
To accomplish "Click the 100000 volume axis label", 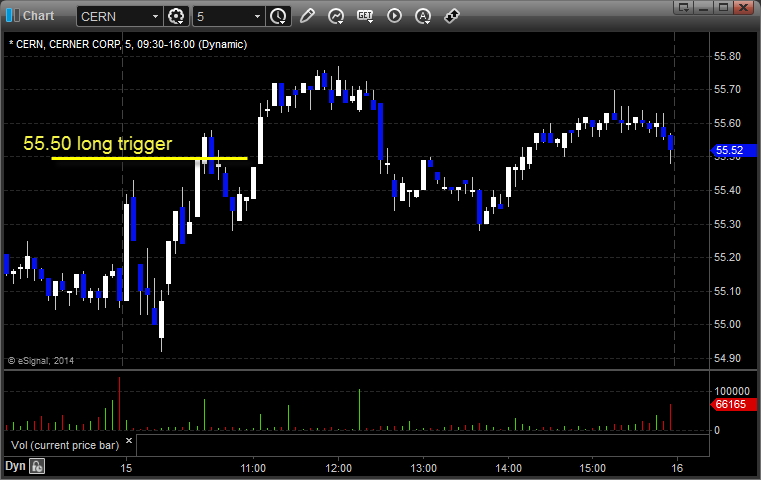I will 731,391.
